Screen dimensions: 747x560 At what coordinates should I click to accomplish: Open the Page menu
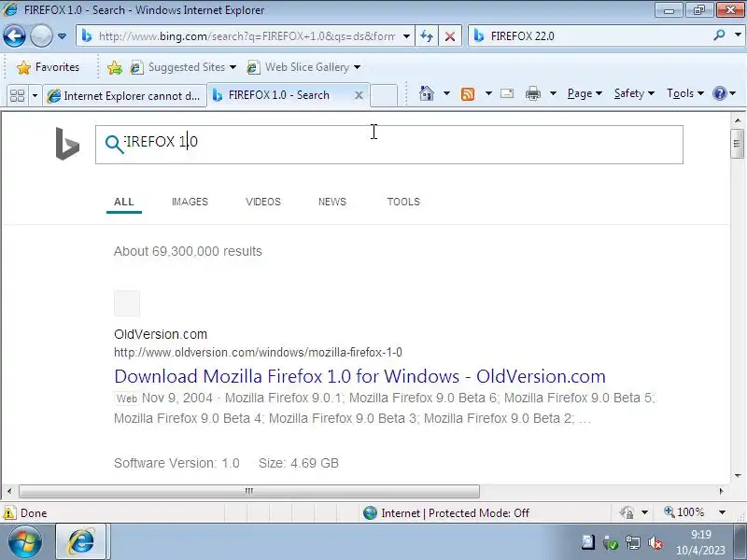pos(585,93)
